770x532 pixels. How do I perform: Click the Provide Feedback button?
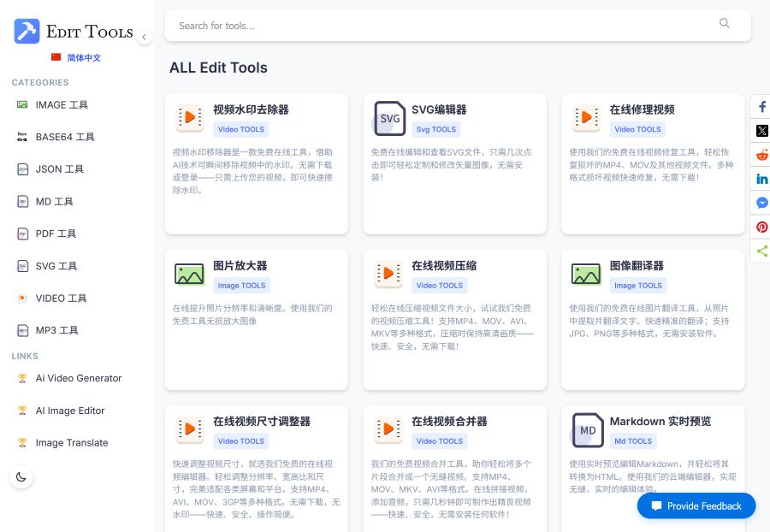[696, 505]
